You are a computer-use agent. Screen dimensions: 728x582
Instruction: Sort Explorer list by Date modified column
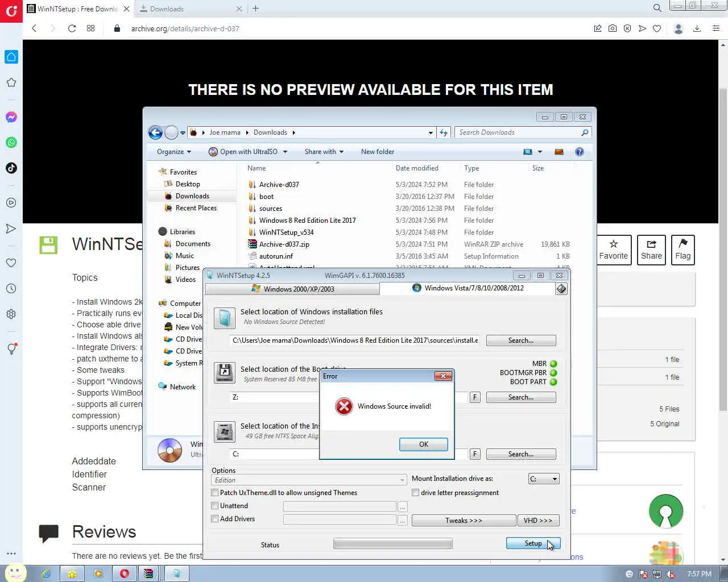click(x=417, y=168)
